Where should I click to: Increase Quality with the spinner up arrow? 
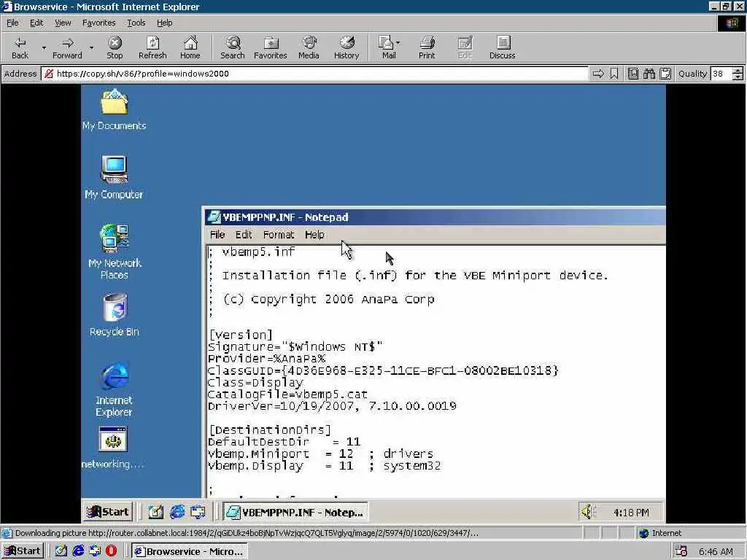[x=738, y=71]
